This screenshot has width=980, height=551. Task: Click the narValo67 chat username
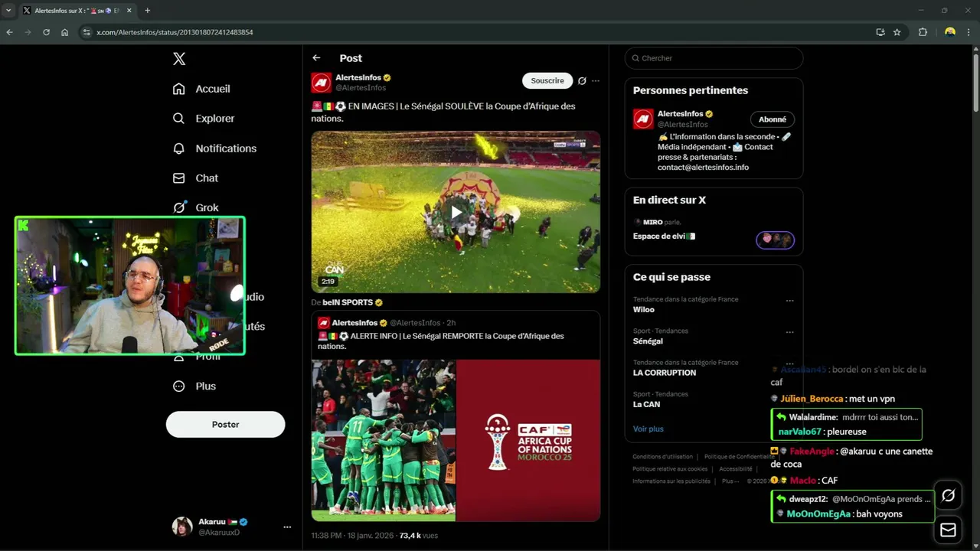tap(799, 432)
